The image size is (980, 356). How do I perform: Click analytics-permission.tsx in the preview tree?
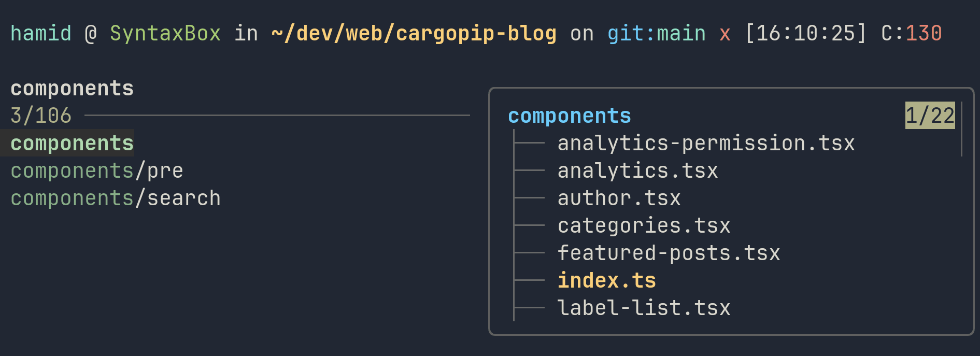pyautogui.click(x=705, y=144)
